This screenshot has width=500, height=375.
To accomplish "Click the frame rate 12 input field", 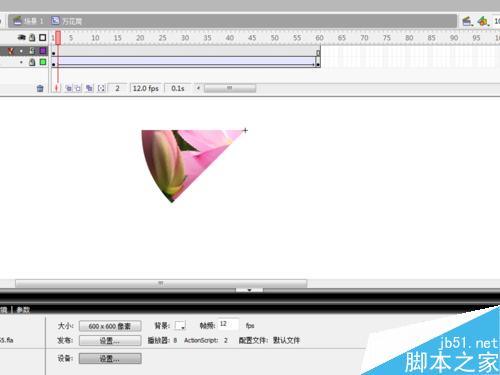I will coord(228,324).
